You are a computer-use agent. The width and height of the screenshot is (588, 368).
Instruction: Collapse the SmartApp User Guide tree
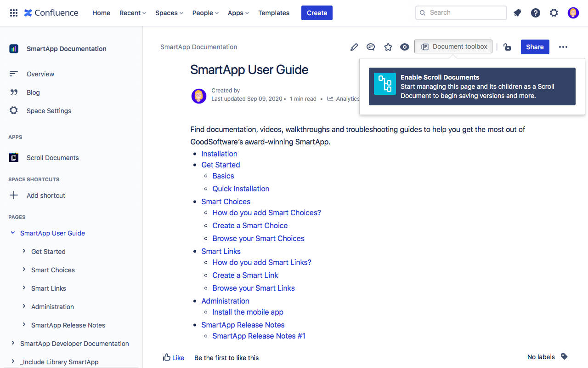coord(13,233)
